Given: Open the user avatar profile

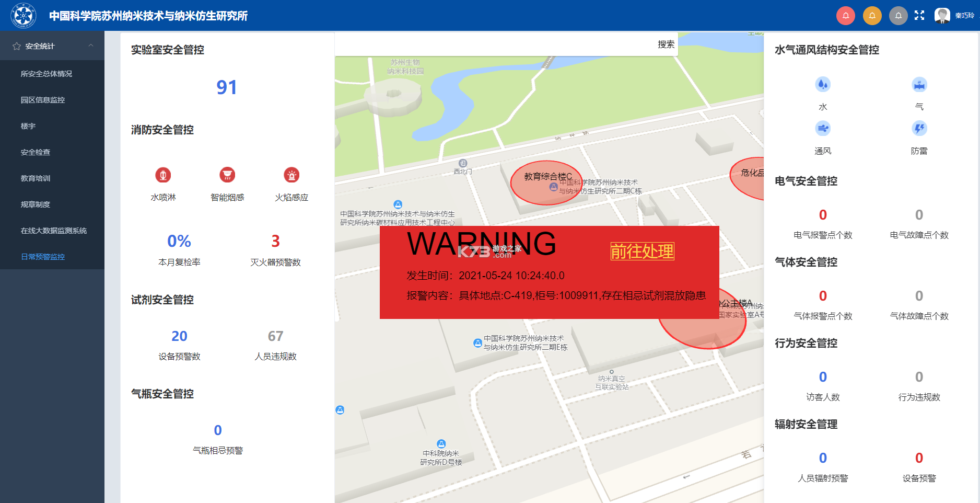Looking at the screenshot, I should tap(942, 16).
